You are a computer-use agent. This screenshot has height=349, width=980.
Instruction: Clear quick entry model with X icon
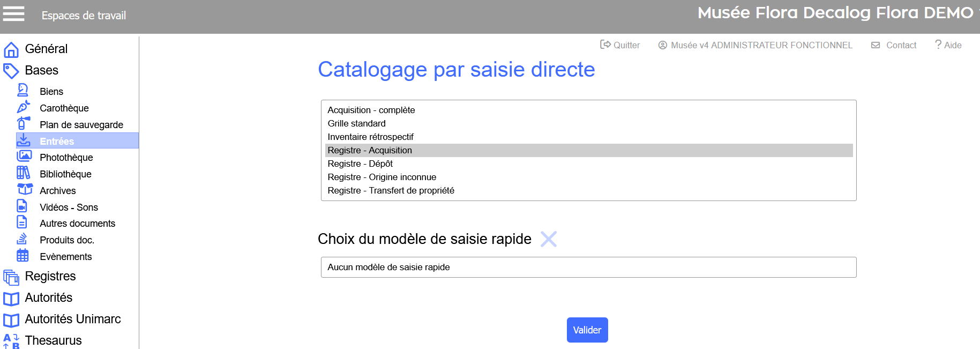click(x=548, y=239)
